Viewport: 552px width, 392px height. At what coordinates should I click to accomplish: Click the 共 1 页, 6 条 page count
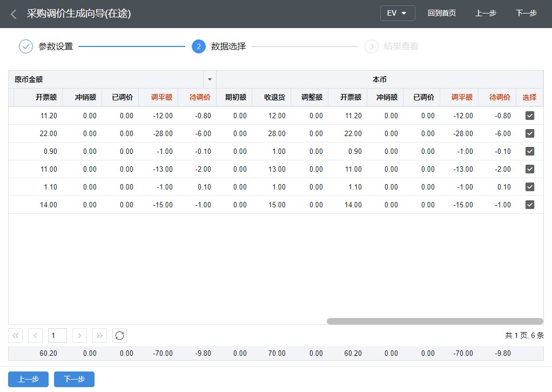coord(524,336)
